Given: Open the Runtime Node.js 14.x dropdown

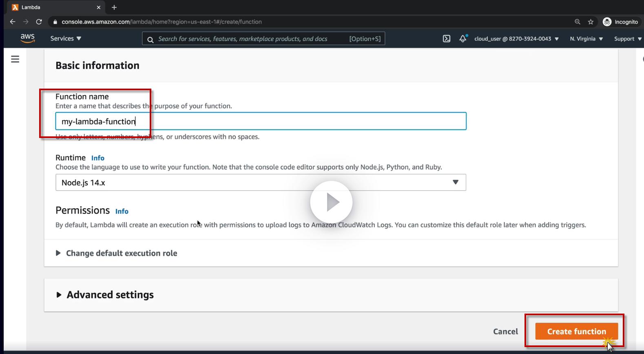Looking at the screenshot, I should click(261, 183).
